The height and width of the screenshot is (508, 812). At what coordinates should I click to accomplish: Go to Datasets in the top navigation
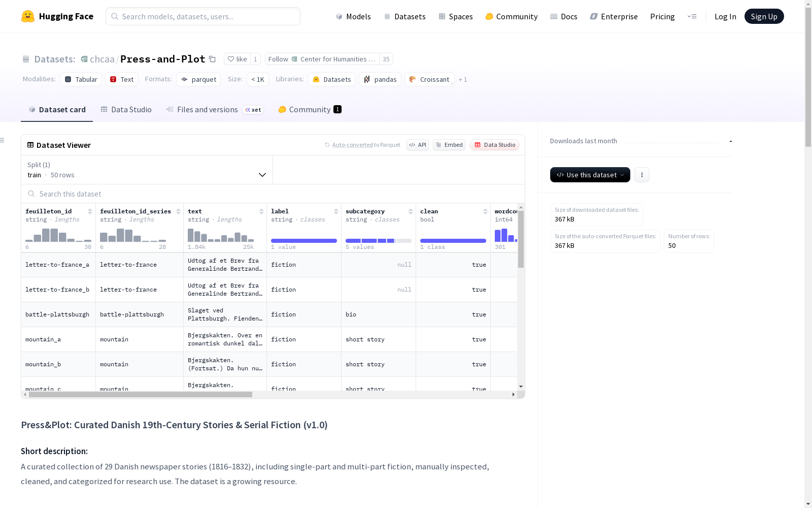pyautogui.click(x=404, y=16)
